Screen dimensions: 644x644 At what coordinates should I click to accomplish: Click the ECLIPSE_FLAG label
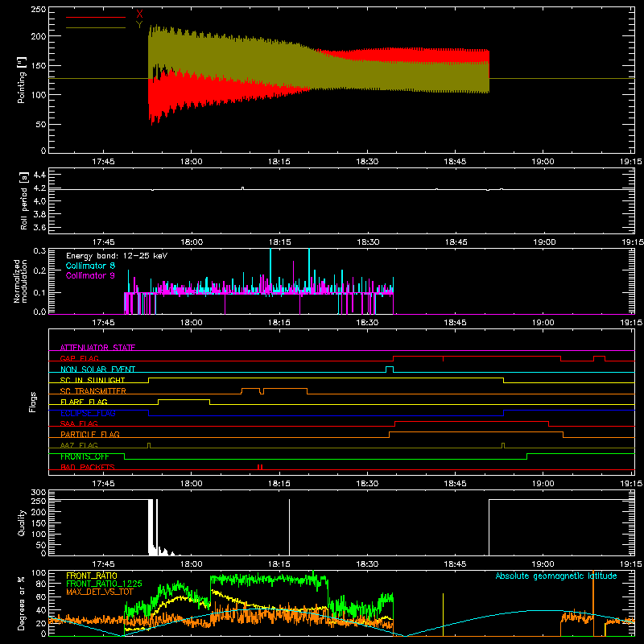88,413
